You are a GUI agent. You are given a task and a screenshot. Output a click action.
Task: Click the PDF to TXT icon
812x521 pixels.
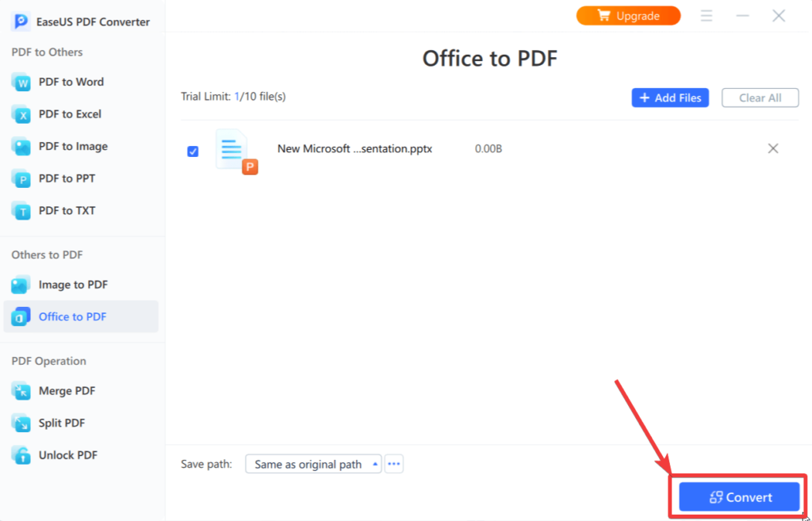[21, 210]
